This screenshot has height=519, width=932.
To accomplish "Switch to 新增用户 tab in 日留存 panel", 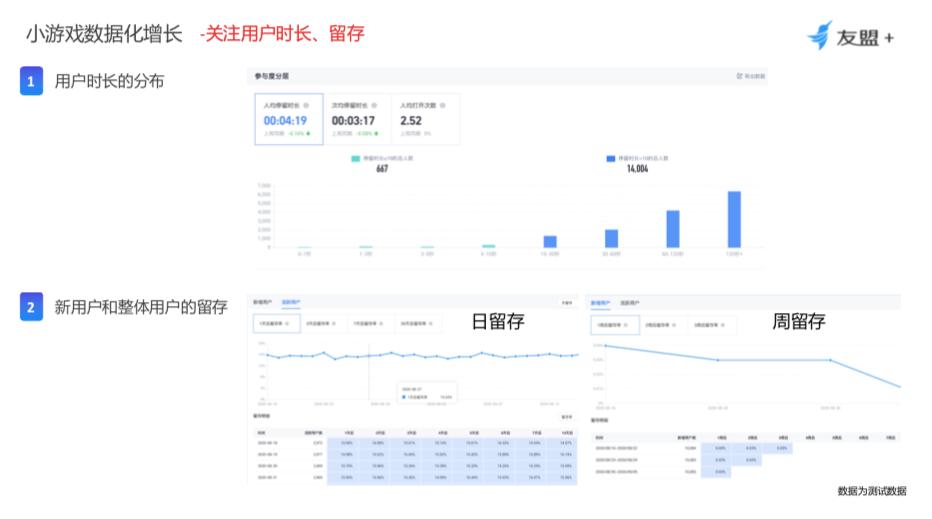I will pyautogui.click(x=262, y=303).
